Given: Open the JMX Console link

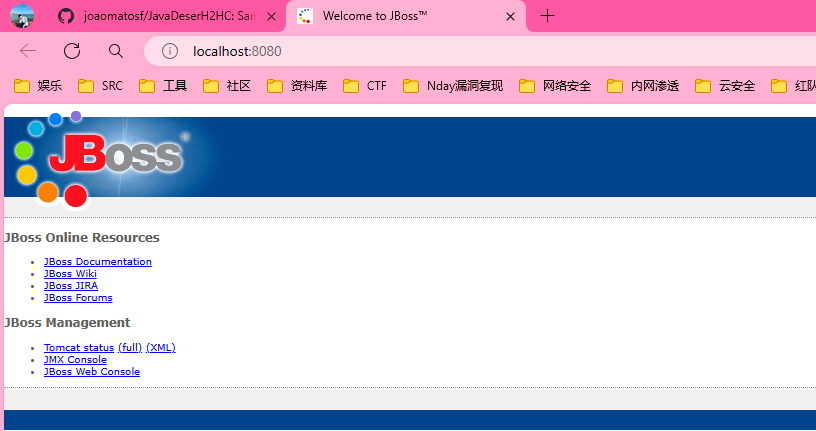Looking at the screenshot, I should tap(75, 360).
